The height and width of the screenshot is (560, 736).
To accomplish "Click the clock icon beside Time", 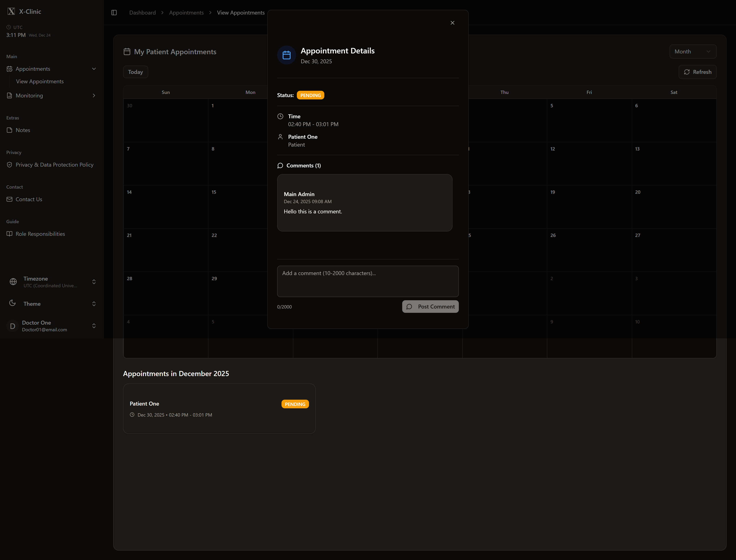I will pos(281,116).
